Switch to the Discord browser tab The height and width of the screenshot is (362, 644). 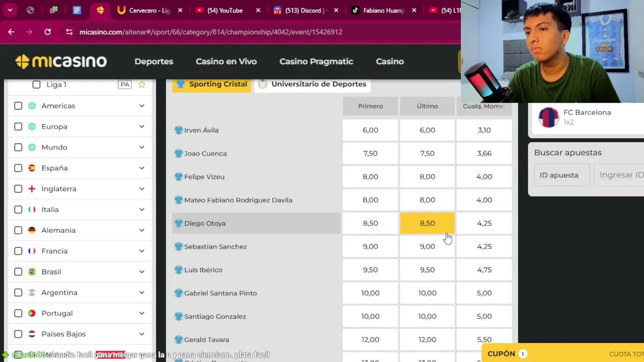click(305, 10)
